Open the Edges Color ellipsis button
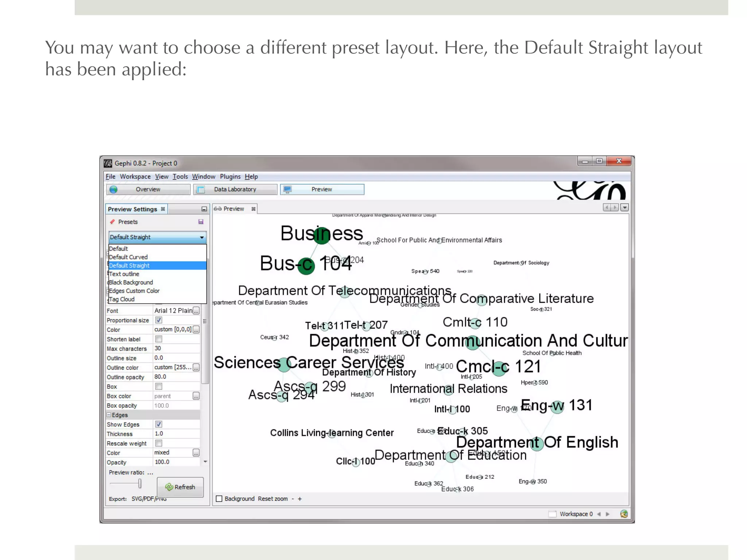The height and width of the screenshot is (560, 747). point(196,453)
